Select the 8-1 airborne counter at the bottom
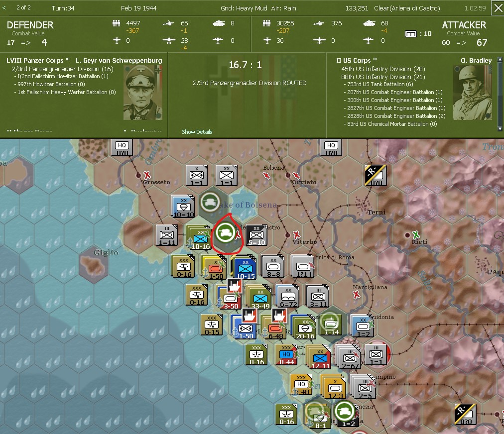504x434 pixels. pos(320,417)
